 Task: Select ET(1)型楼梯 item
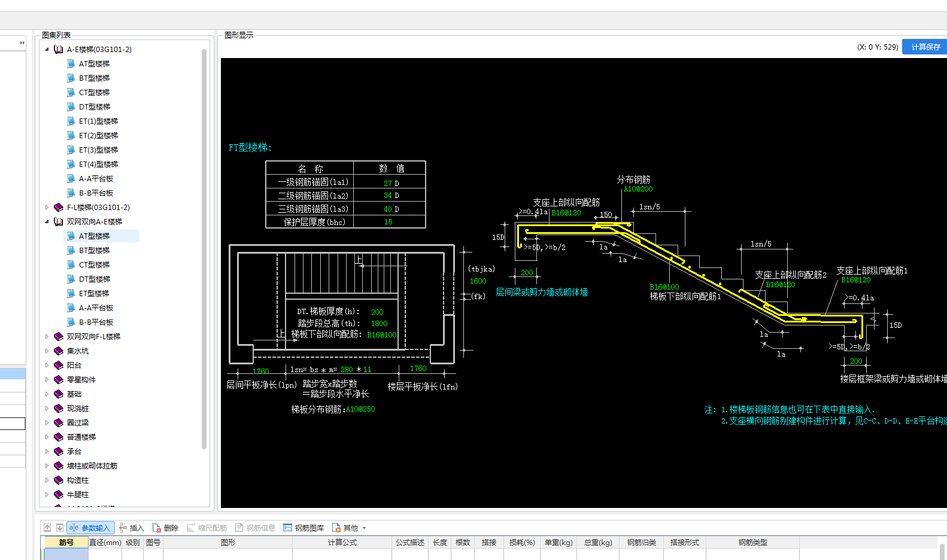pos(98,121)
